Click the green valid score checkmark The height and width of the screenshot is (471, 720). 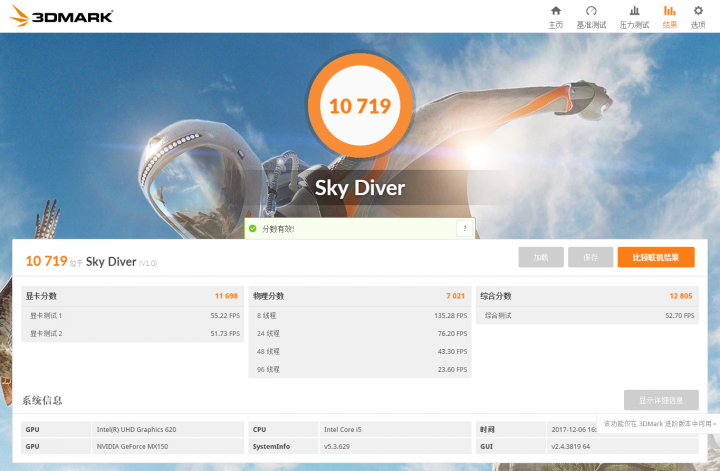tap(253, 228)
